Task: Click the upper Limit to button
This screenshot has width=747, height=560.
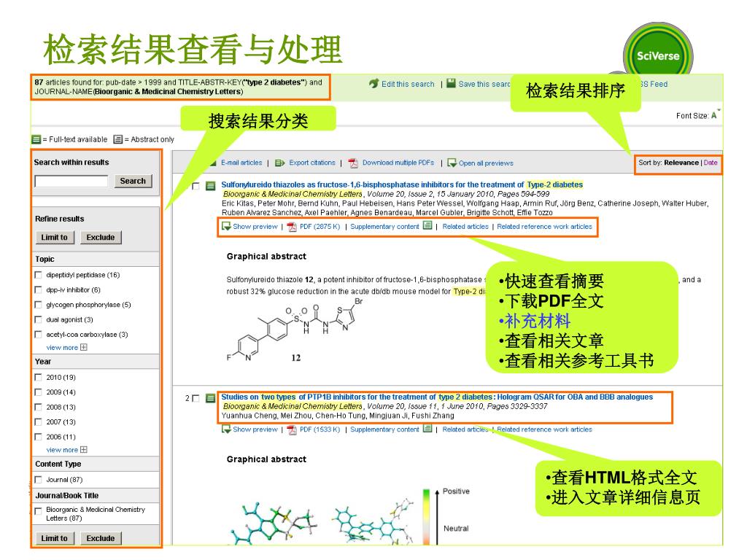Action: [55, 237]
